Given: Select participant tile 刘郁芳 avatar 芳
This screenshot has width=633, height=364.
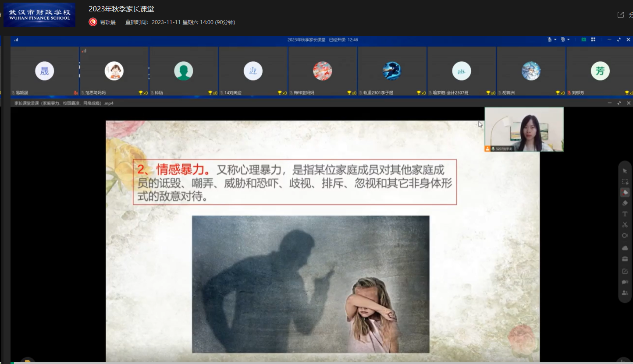Looking at the screenshot, I should pos(600,71).
